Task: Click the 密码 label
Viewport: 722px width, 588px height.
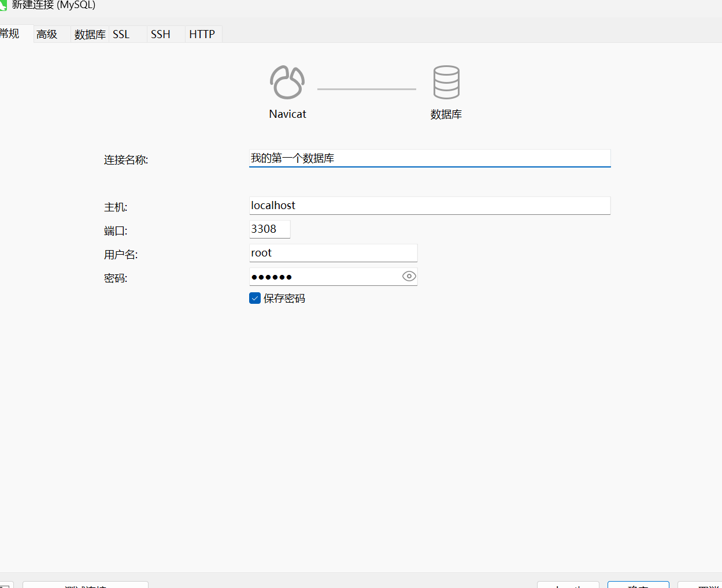Action: [116, 278]
